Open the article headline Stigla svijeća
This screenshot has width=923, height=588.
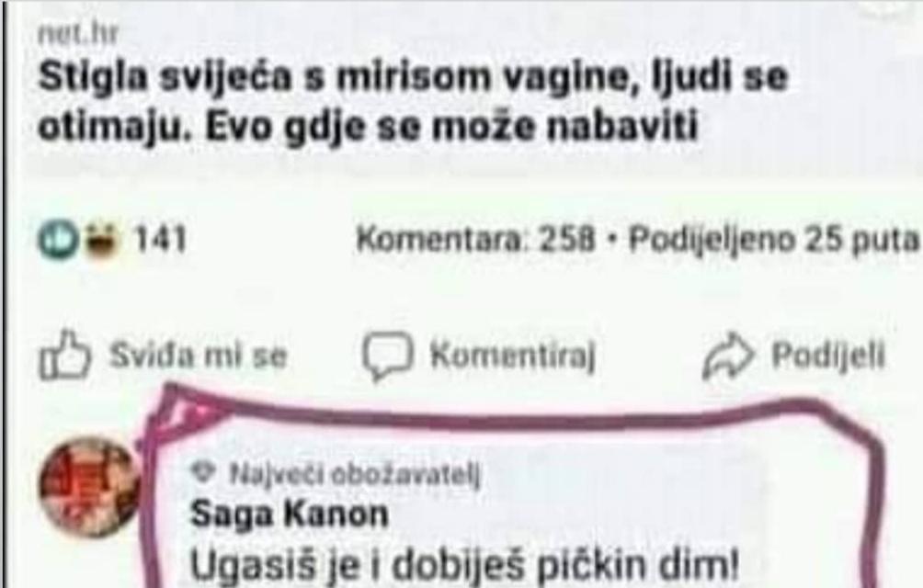pos(413,102)
